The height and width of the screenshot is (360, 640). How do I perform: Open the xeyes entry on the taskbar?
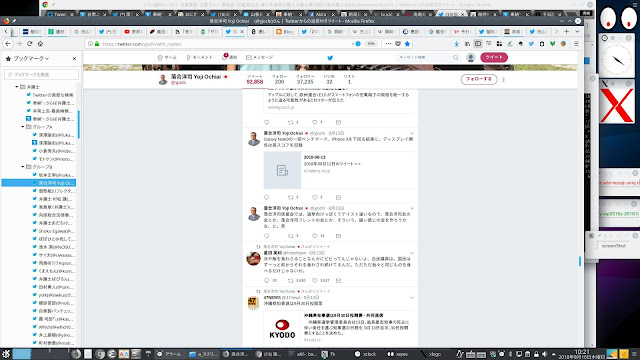(x=398, y=354)
